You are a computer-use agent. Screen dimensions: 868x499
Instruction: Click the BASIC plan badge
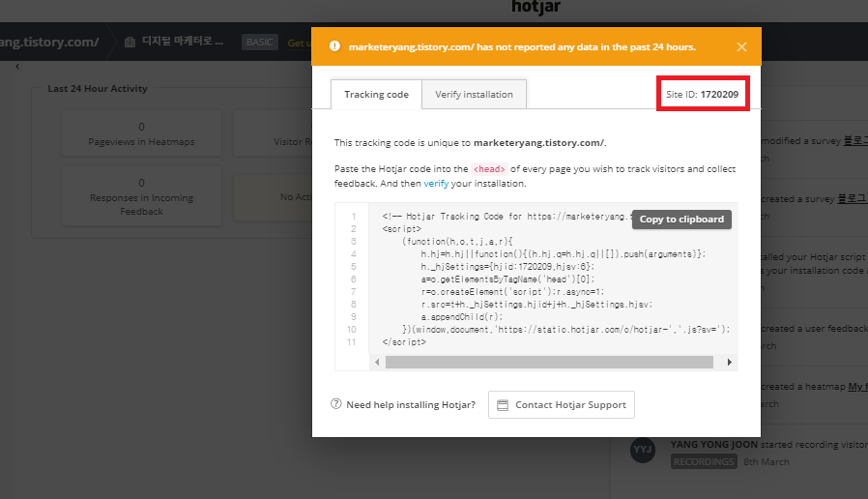pyautogui.click(x=260, y=43)
